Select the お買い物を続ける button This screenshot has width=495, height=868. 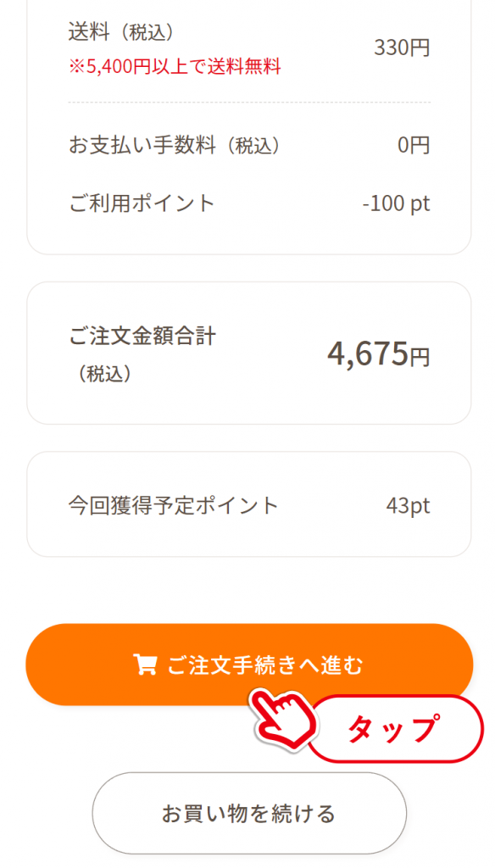click(249, 813)
